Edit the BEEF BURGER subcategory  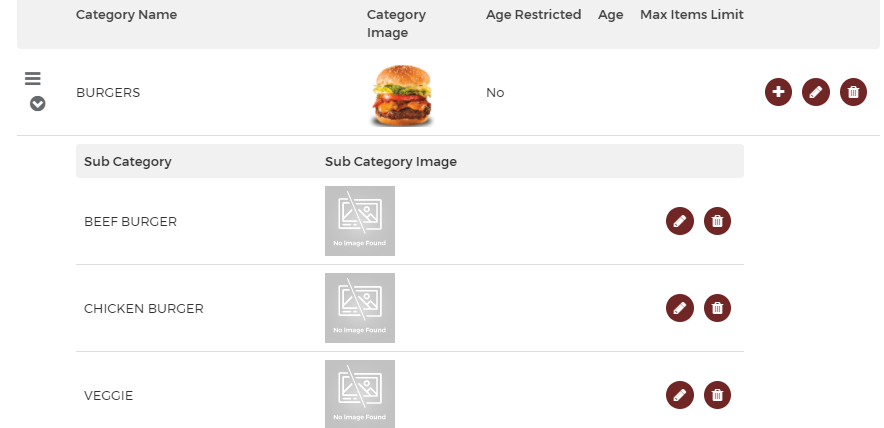pos(680,221)
